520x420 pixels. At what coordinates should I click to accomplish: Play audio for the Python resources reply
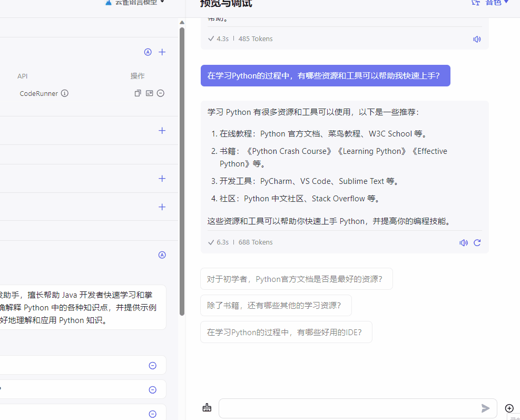[463, 242]
